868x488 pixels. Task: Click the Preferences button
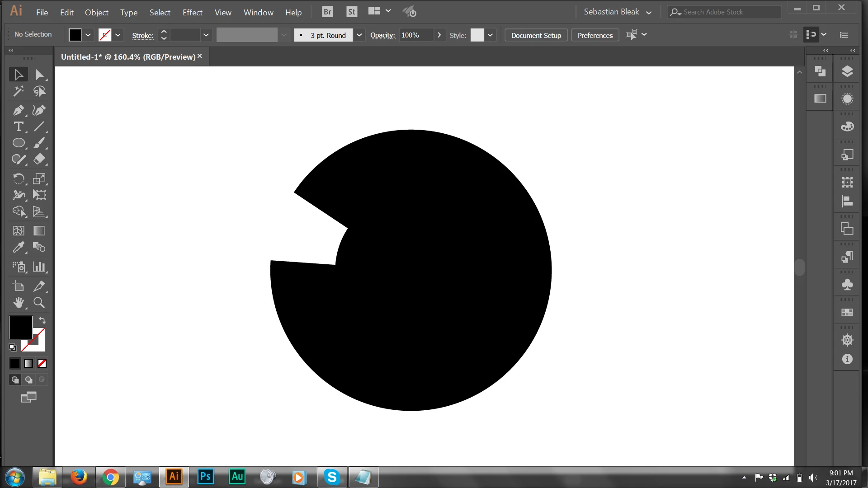(595, 35)
